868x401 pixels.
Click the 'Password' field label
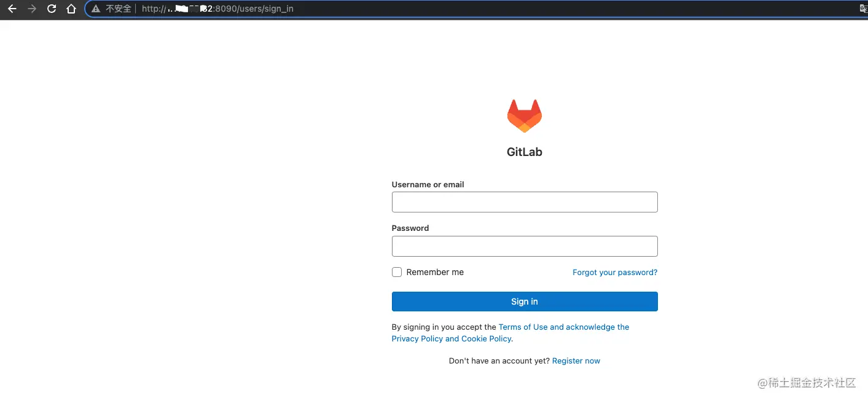tap(410, 228)
